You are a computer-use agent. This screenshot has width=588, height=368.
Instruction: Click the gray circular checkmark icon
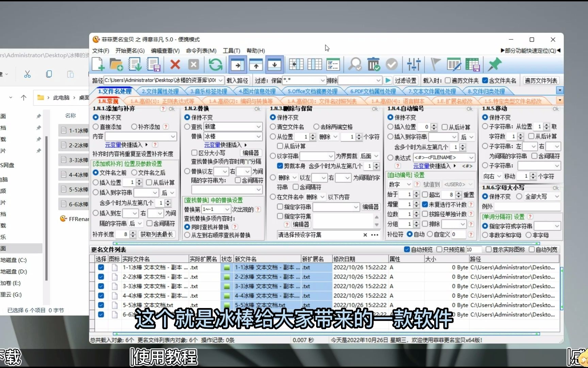392,64
